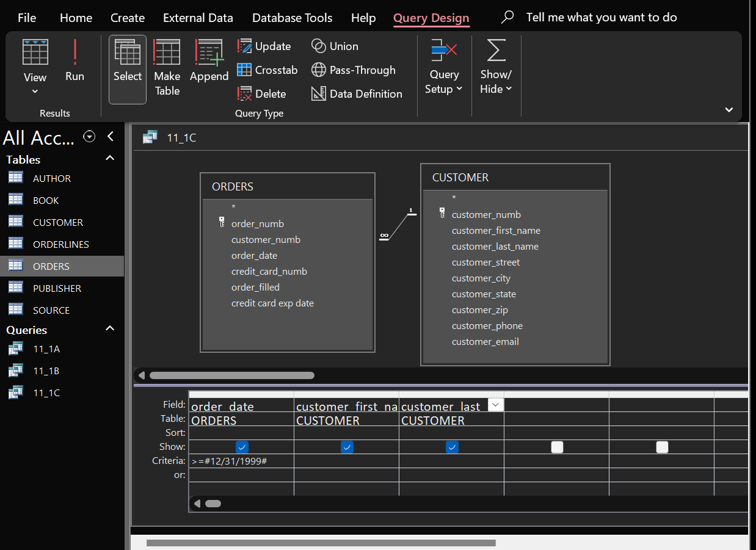Open the ORDERLINES table in navigation pane
The height and width of the screenshot is (550, 756).
[60, 244]
